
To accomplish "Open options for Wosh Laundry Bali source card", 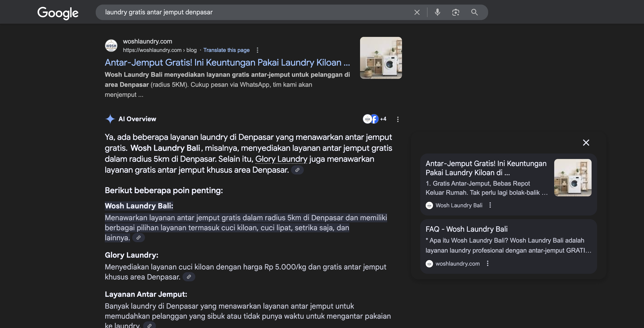I will click(490, 205).
